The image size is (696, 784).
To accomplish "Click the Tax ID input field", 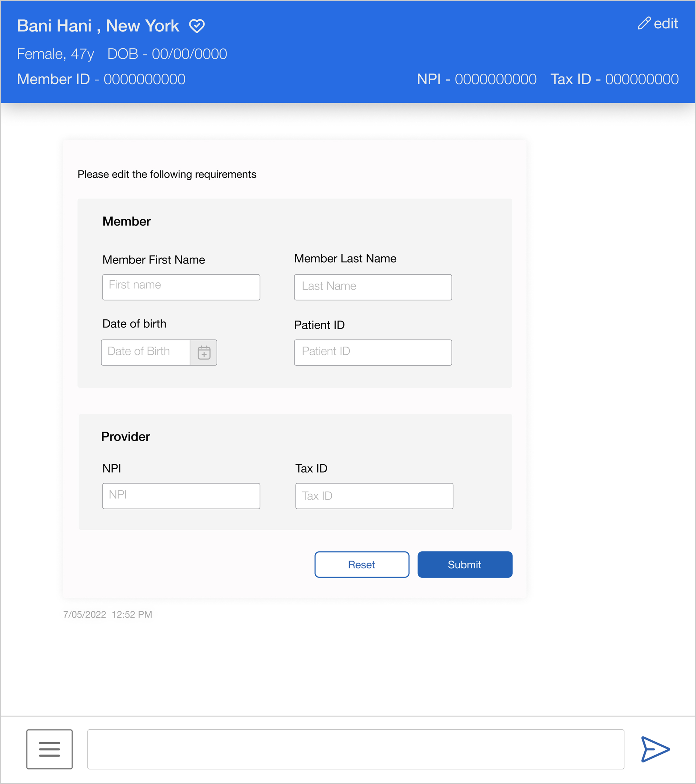I will [374, 496].
